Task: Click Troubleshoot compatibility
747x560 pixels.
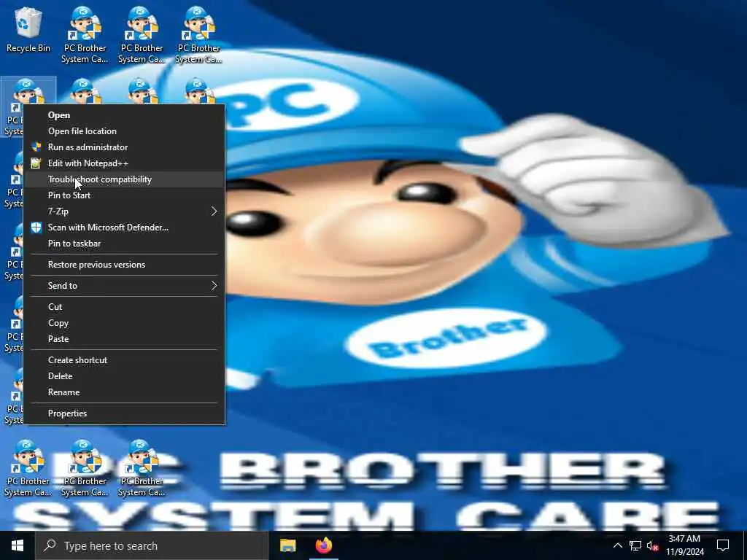Action: click(124, 179)
